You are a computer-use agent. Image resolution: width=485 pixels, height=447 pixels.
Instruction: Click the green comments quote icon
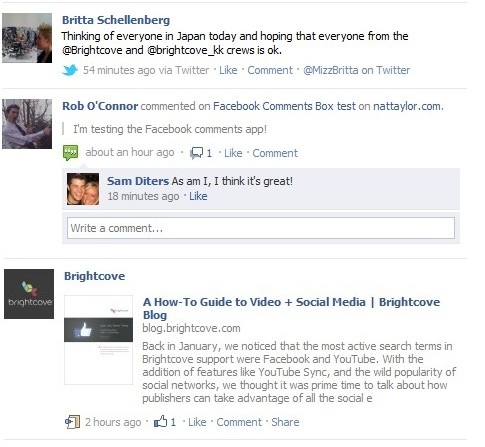(71, 153)
